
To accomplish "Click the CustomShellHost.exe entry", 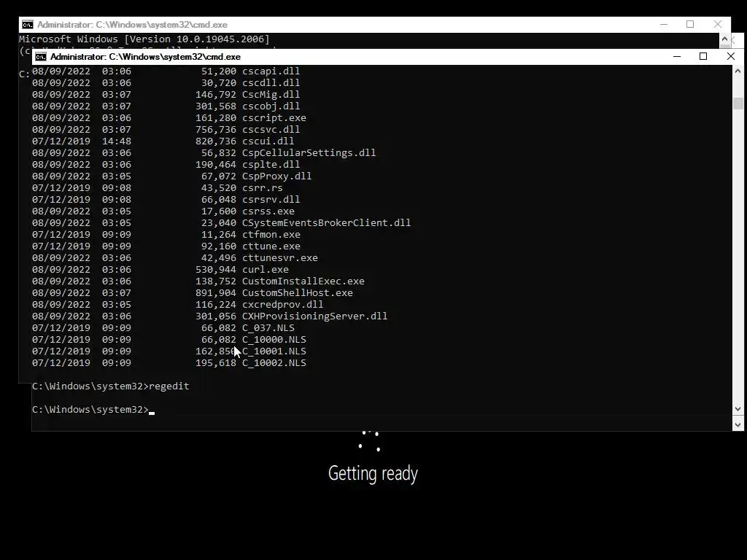I will [193, 293].
